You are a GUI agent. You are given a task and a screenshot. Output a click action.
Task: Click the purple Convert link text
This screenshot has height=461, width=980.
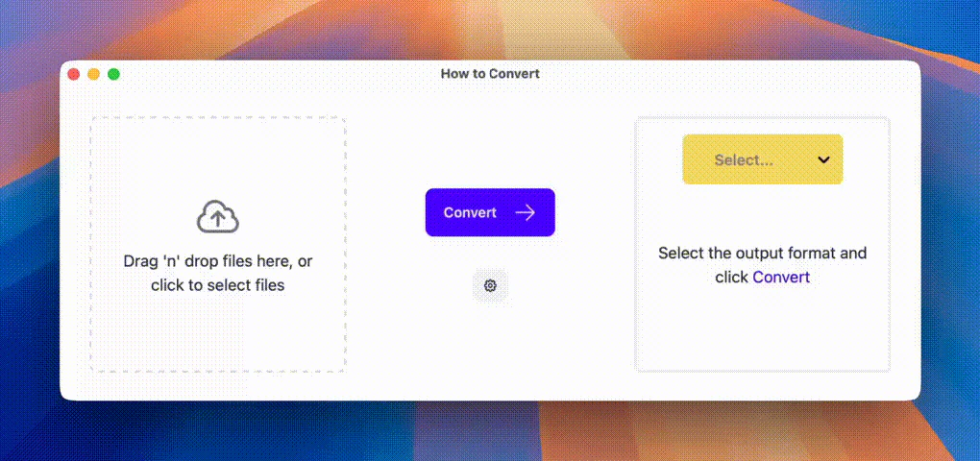[x=781, y=278]
